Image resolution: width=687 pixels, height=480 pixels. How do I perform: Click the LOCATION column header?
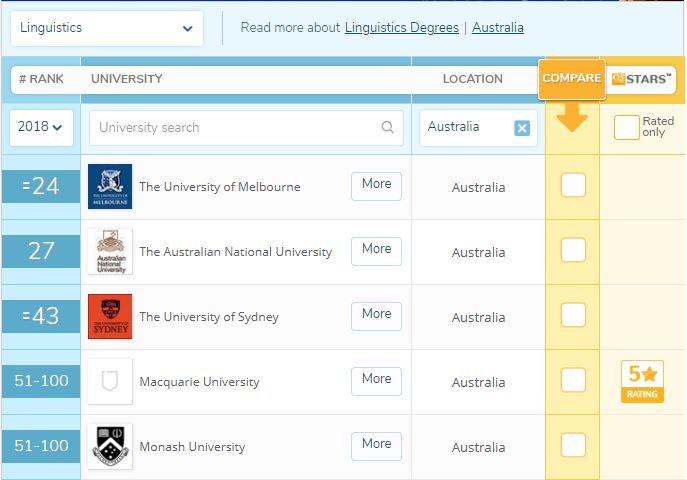point(472,79)
